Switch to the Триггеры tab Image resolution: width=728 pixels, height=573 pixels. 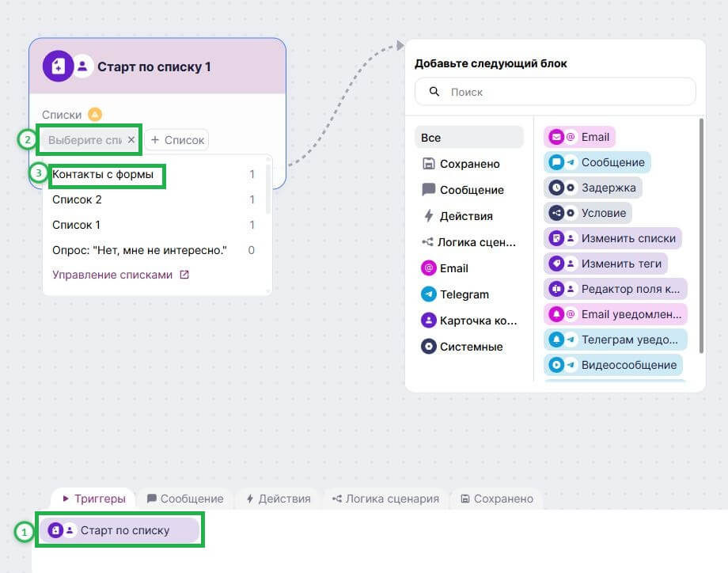(x=93, y=499)
